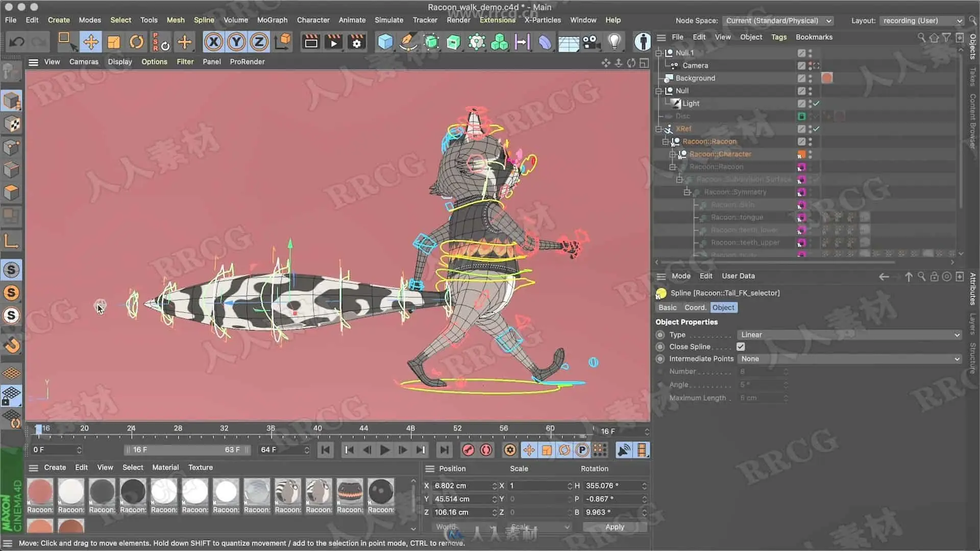Click the Undo arrow icon

click(16, 42)
